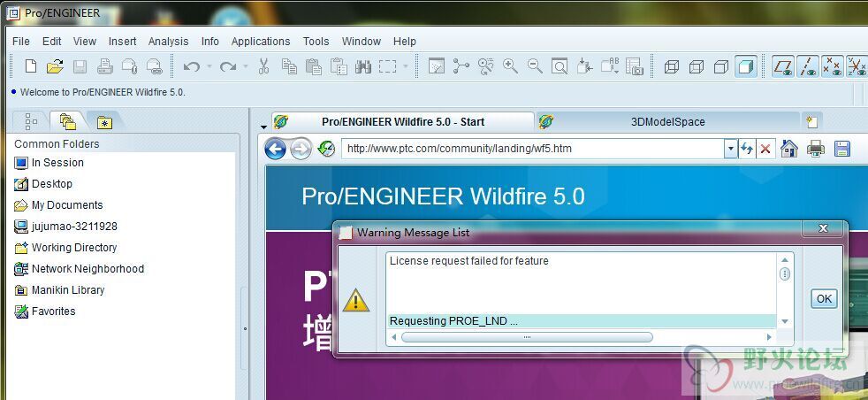Click the Print icon in main toolbar
The image size is (868, 400).
pos(104,67)
